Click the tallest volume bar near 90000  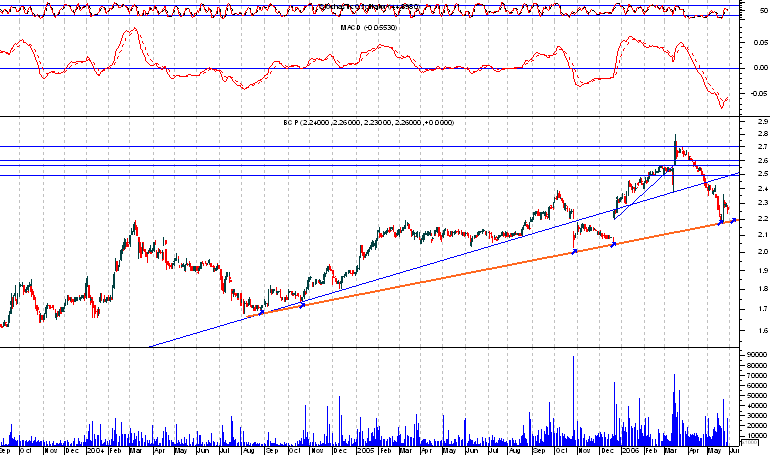pos(573,400)
